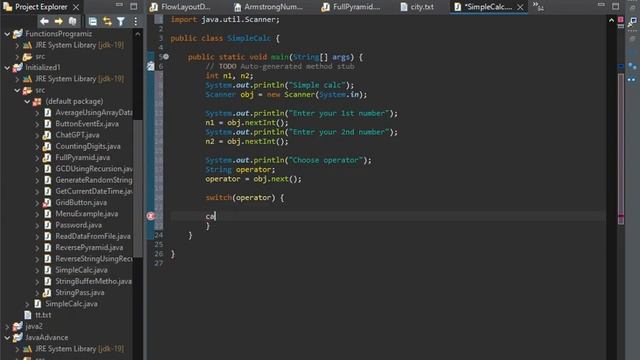Click the "Enter your 1st number" string
Viewport: 640px width, 360px height.
[339, 113]
